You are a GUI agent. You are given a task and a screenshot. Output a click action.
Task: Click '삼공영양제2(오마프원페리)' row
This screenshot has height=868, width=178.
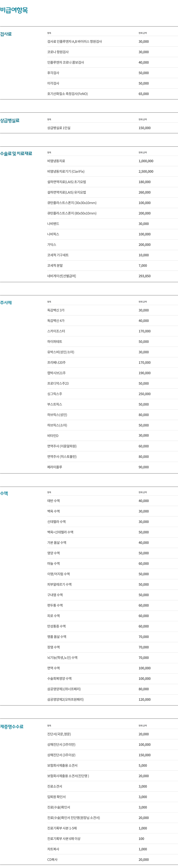point(65,700)
